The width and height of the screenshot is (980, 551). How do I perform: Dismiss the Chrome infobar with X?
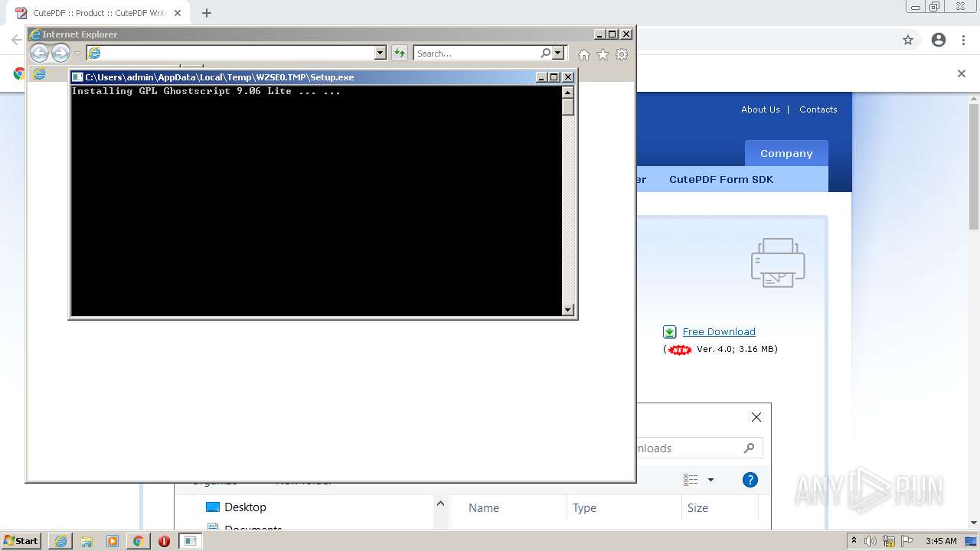[x=962, y=73]
